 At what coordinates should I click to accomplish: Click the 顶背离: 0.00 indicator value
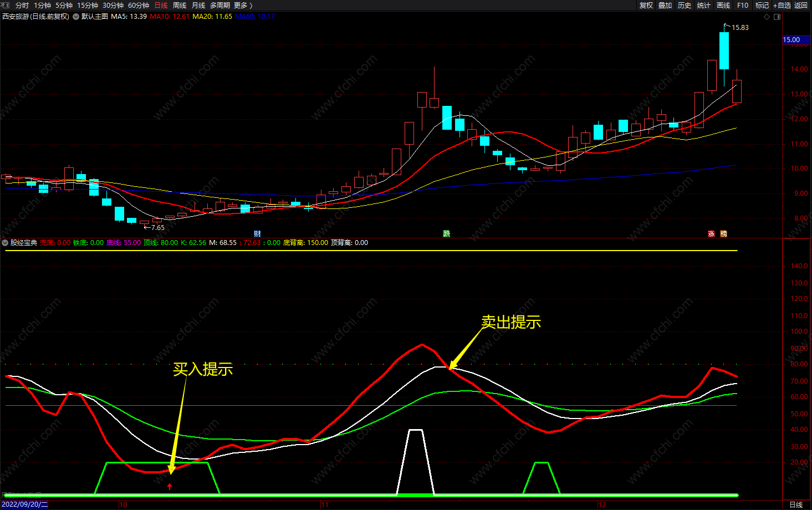349,243
